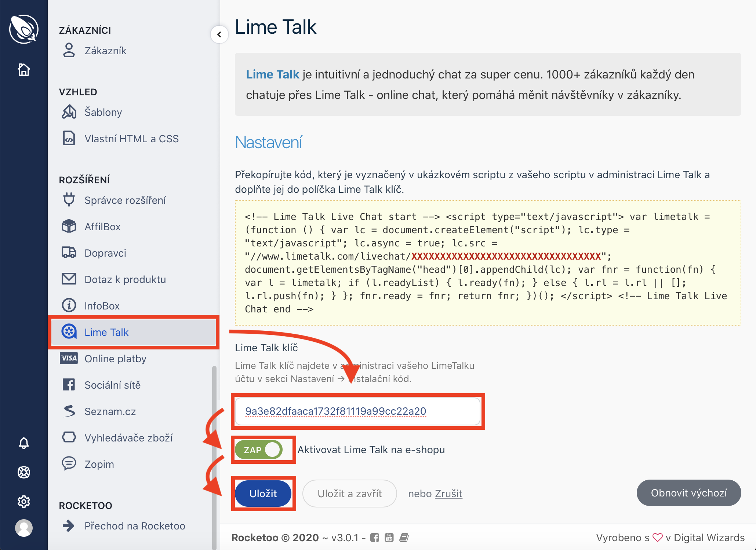Screen dimensions: 756x550
Task: Click Vyrobeno s ♡ v Digital Wizards text
Action: (670, 538)
